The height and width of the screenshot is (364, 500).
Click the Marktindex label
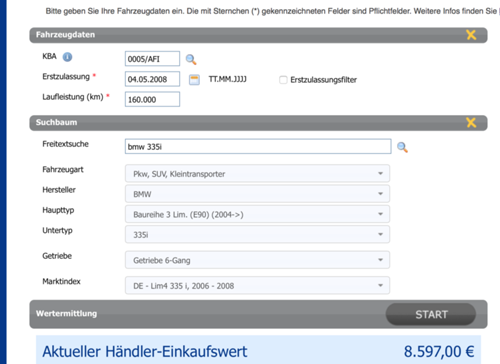coord(61,281)
